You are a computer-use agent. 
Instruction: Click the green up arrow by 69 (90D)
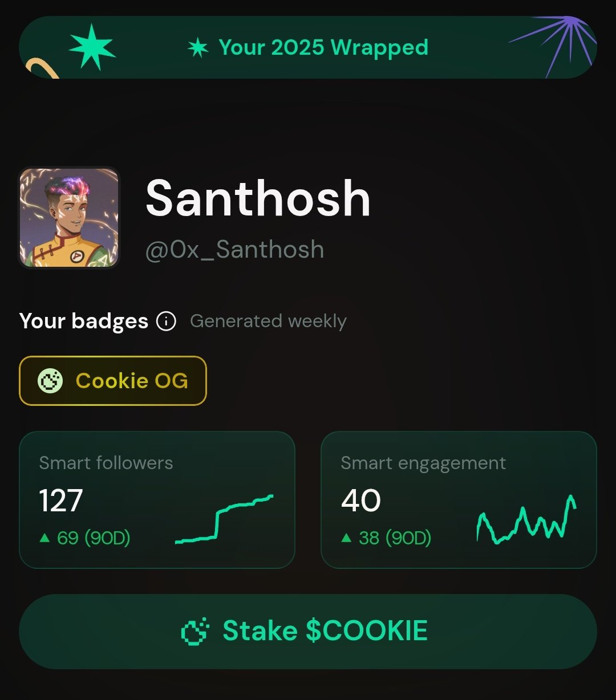[x=44, y=537]
